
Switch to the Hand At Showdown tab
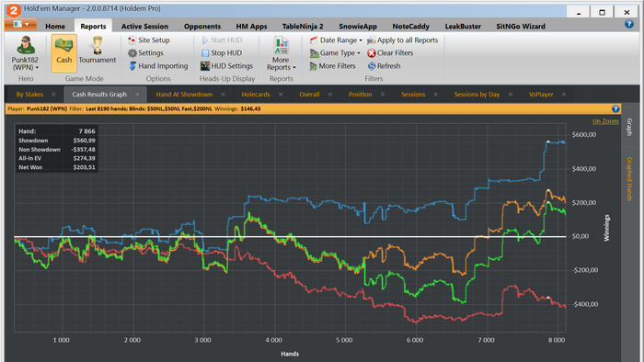[184, 95]
